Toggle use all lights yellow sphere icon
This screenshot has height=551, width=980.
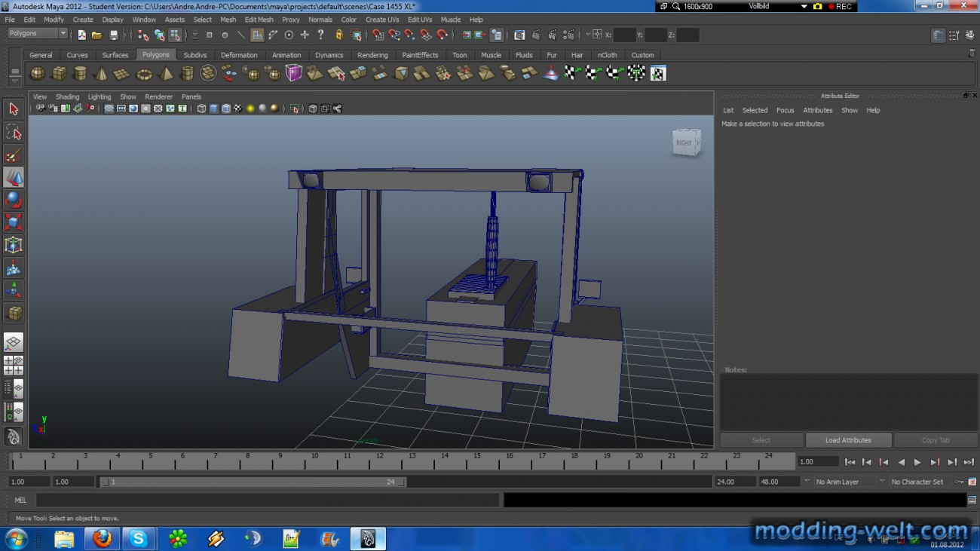[250, 109]
